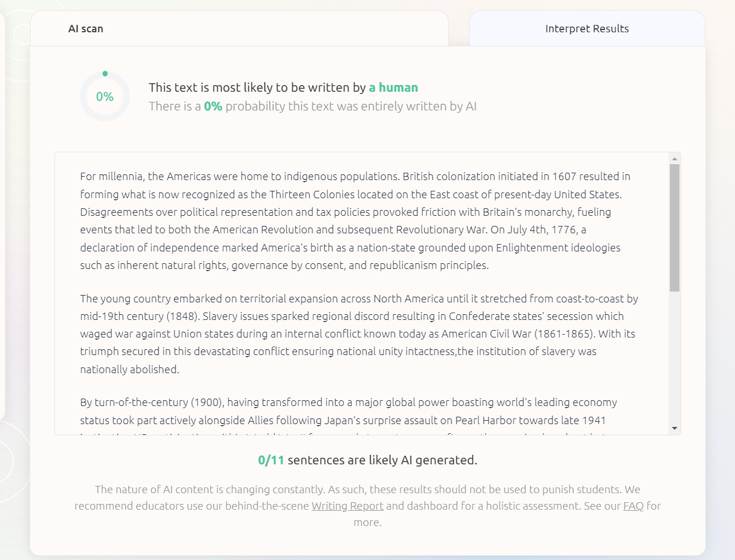The image size is (735, 560).
Task: Click the green dot on the progress ring
Action: 104,73
